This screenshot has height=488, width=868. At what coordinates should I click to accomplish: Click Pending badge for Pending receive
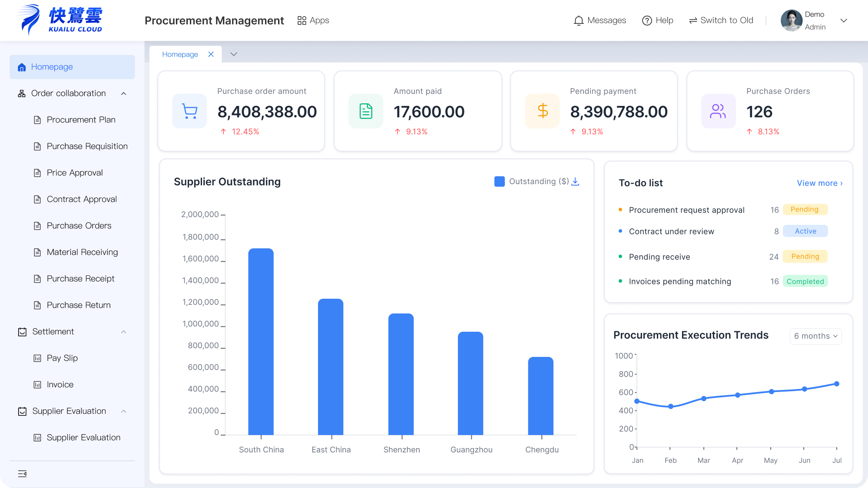pos(805,256)
